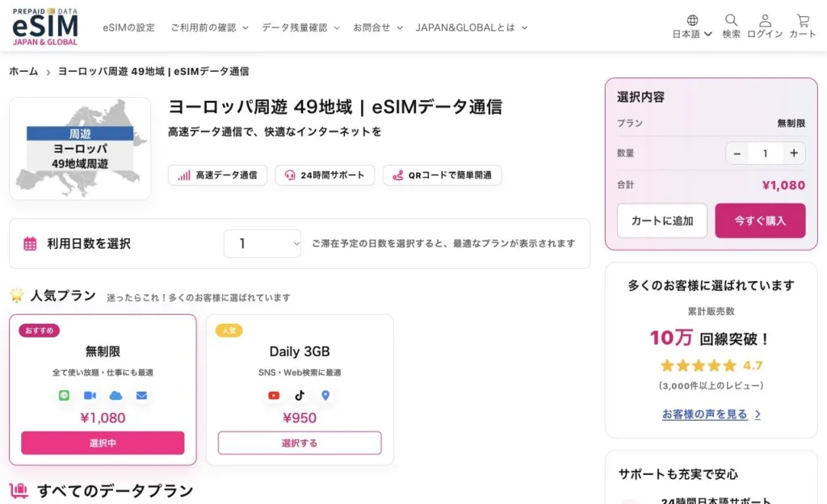This screenshot has width=827, height=504.
Task: Open the 利用日数 day count dropdown
Action: pyautogui.click(x=262, y=244)
